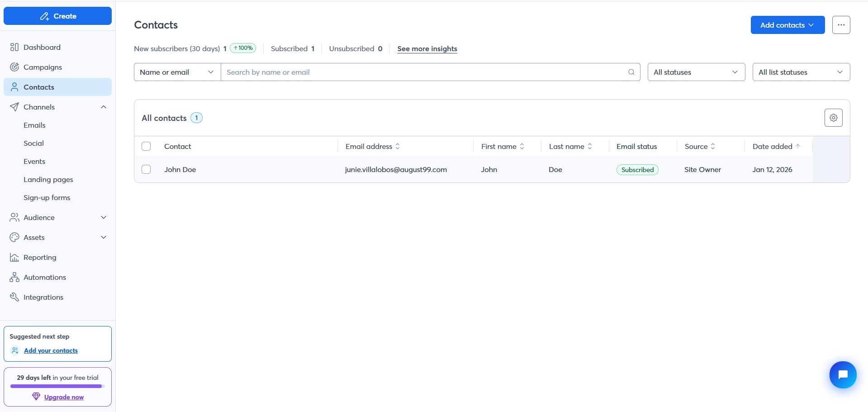Select all contacts header checkbox
Image resolution: width=868 pixels, height=412 pixels.
[x=146, y=147]
